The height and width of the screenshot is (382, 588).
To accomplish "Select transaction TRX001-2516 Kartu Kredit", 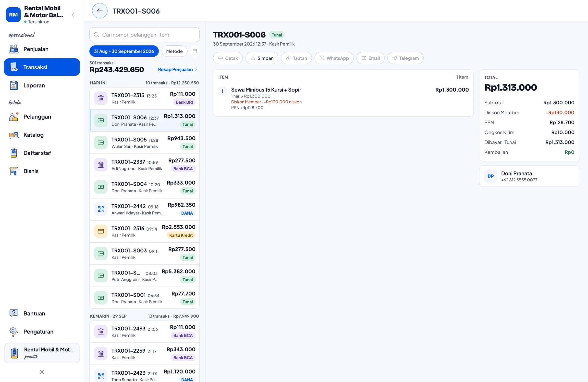I will 144,232.
